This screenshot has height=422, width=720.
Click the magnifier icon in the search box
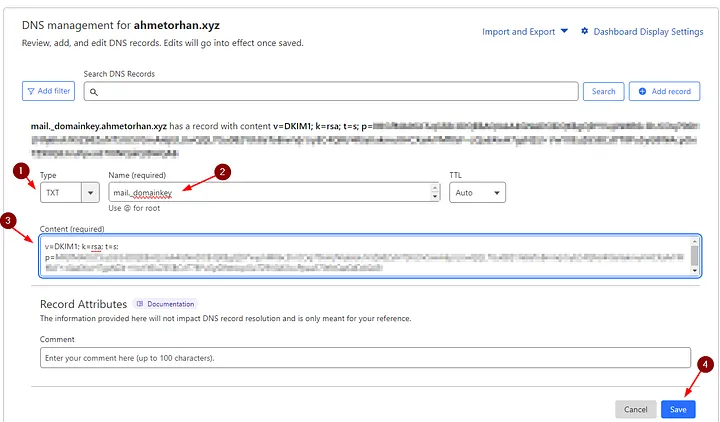93,92
